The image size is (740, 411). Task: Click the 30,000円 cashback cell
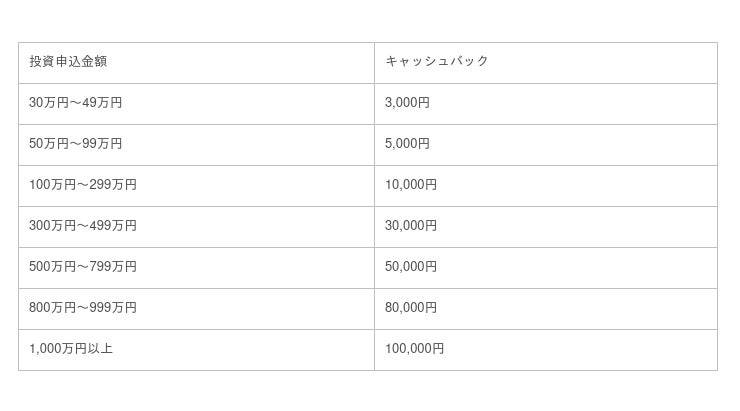(545, 226)
